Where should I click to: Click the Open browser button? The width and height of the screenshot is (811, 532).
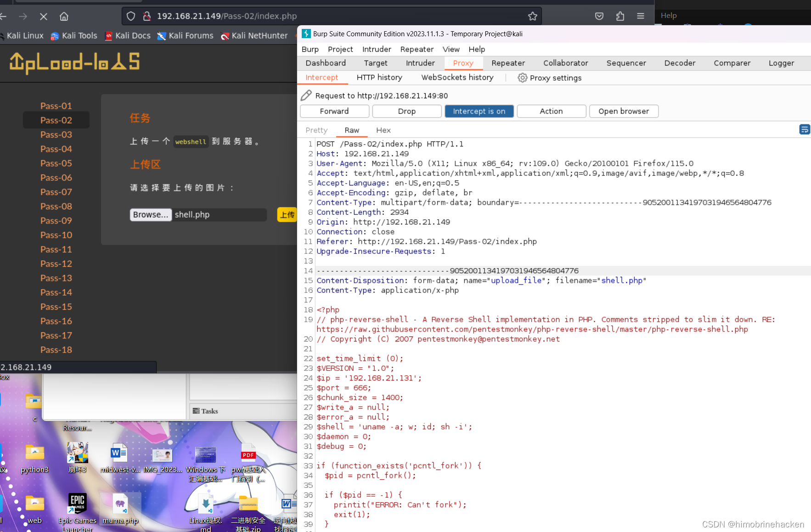pyautogui.click(x=624, y=111)
